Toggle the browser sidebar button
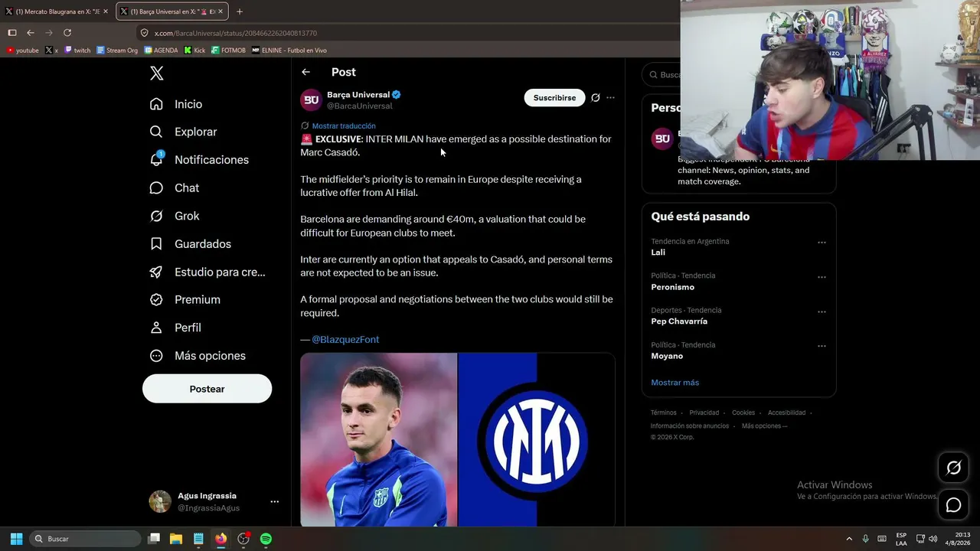Image resolution: width=980 pixels, height=551 pixels. pos(12,33)
